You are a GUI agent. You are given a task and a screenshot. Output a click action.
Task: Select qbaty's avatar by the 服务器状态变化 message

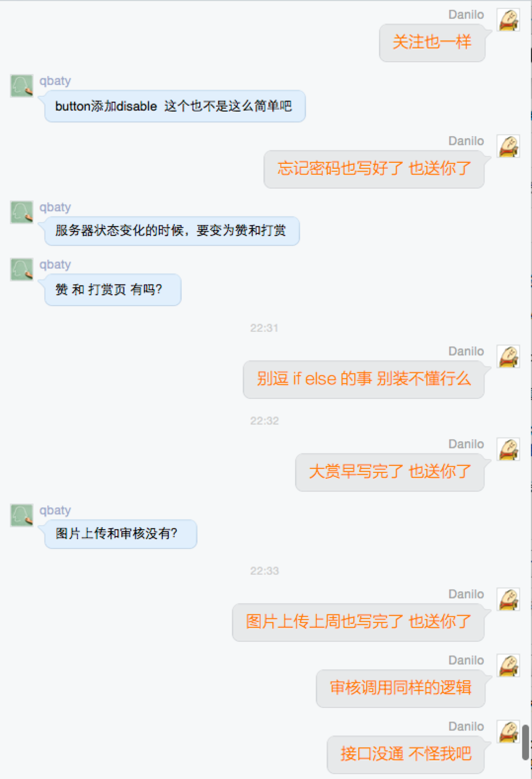click(22, 212)
